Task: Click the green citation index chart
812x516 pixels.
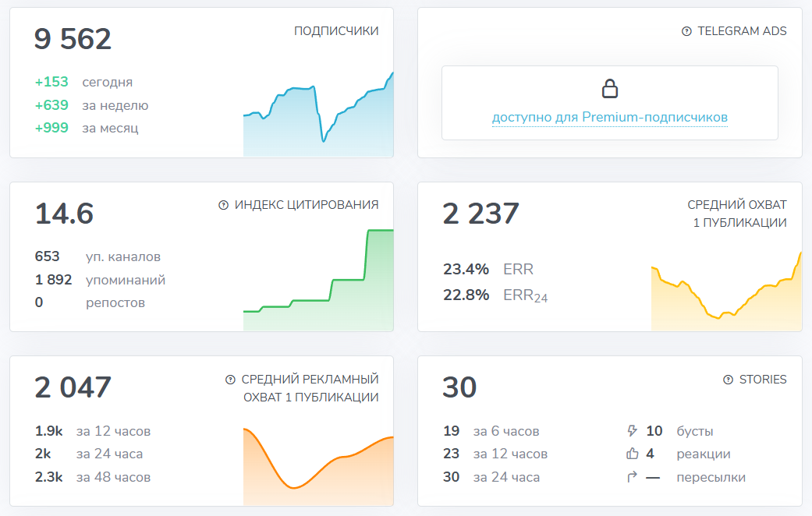Action: point(318,288)
